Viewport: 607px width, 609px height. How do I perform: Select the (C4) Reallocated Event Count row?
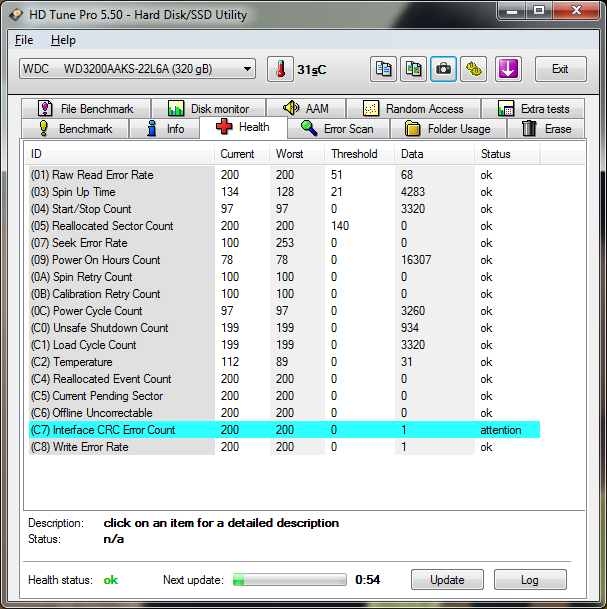coord(284,379)
